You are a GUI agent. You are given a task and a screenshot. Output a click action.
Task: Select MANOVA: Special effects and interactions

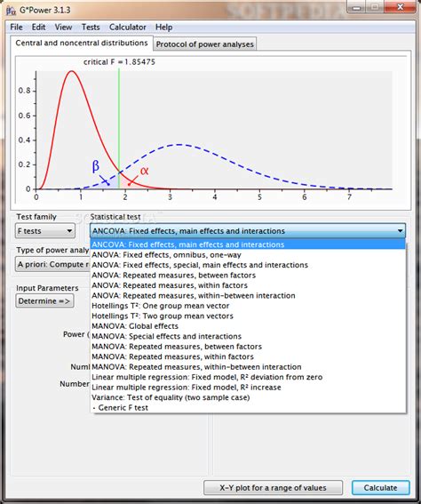pyautogui.click(x=248, y=337)
